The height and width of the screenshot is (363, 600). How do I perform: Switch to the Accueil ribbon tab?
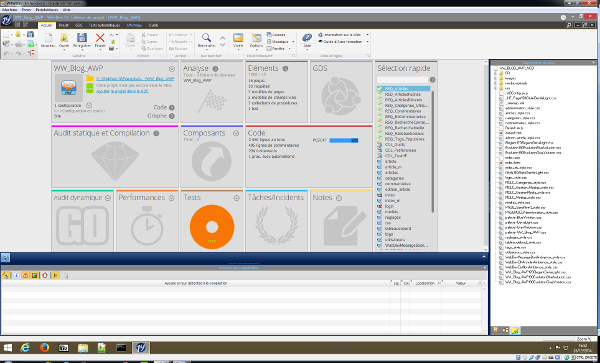pyautogui.click(x=47, y=25)
